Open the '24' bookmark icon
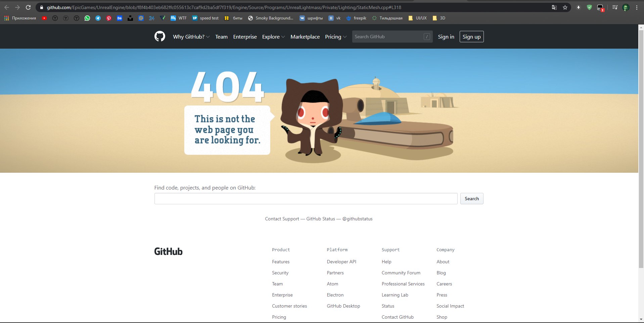The width and height of the screenshot is (644, 323). (152, 18)
